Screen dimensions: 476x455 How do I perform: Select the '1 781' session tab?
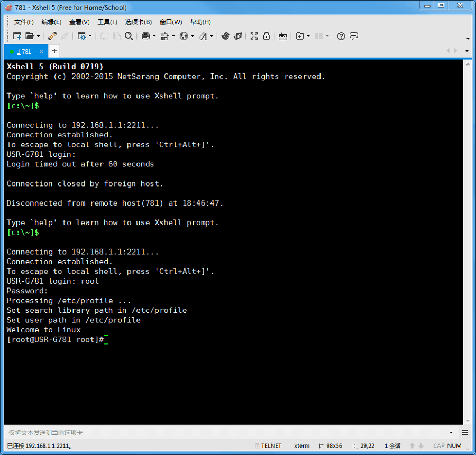pos(24,52)
